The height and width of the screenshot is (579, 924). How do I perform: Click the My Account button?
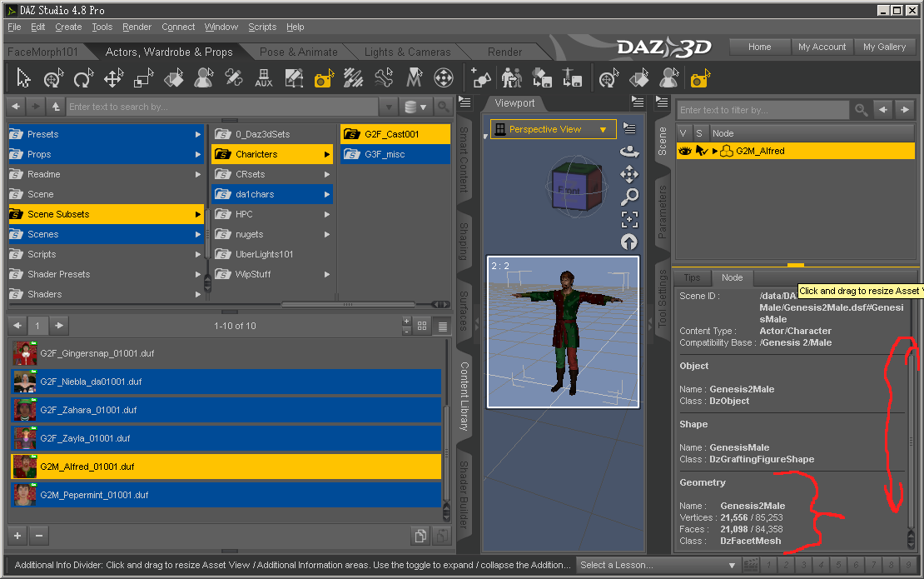(822, 47)
